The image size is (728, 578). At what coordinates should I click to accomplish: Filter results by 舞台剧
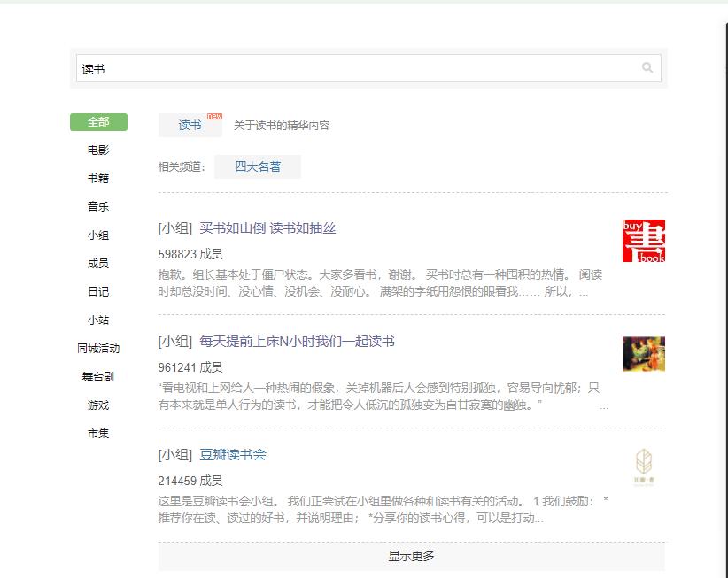click(x=98, y=377)
